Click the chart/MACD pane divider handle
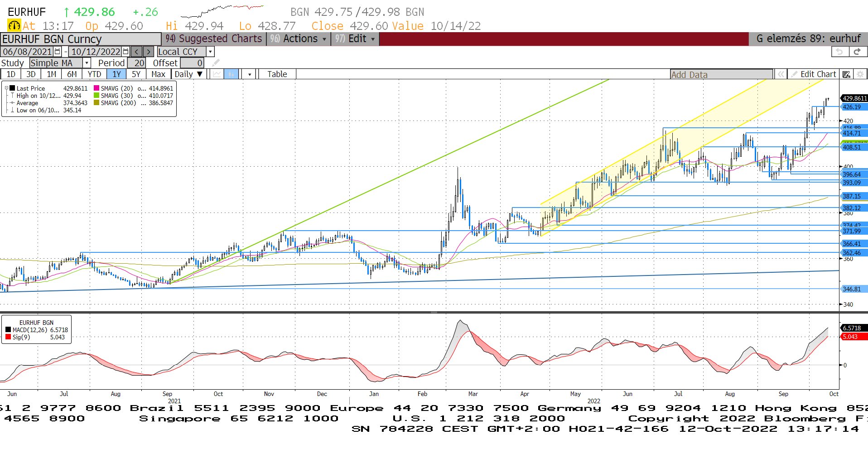Screen dimensions: 868x454 click(x=434, y=312)
